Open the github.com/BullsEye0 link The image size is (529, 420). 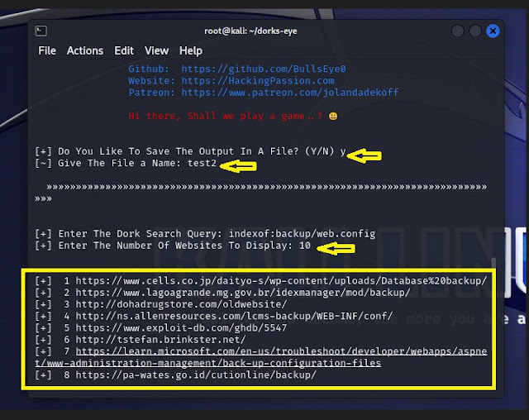[264, 69]
